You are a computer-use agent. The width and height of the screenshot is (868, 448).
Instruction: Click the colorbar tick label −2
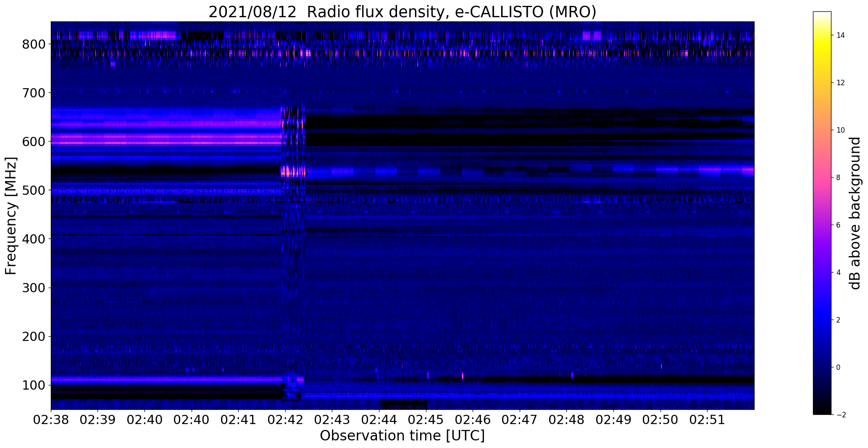pyautogui.click(x=841, y=415)
